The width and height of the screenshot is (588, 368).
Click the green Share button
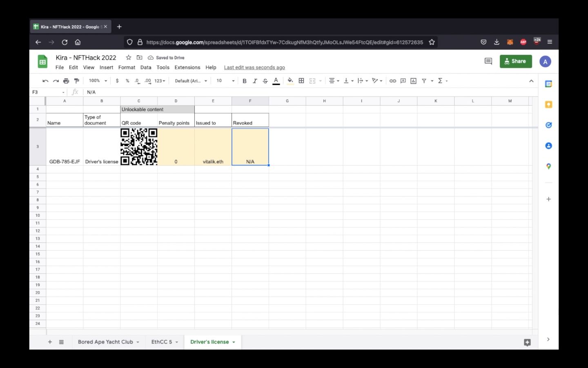coord(516,61)
